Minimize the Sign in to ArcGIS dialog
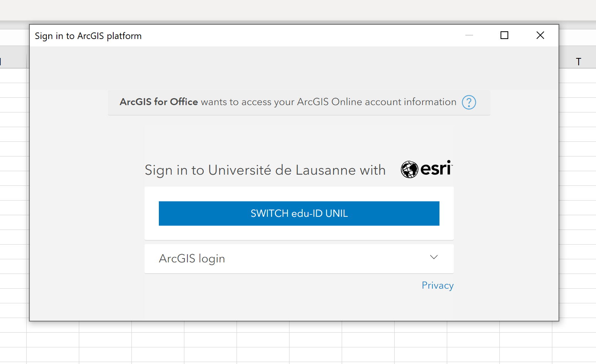 click(469, 36)
